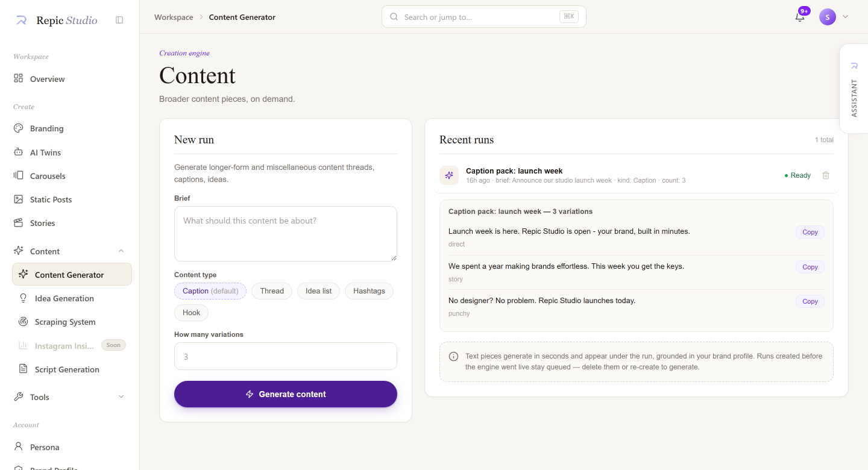Click the magnifier icon in search bar
The height and width of the screenshot is (470, 868).
pos(394,17)
